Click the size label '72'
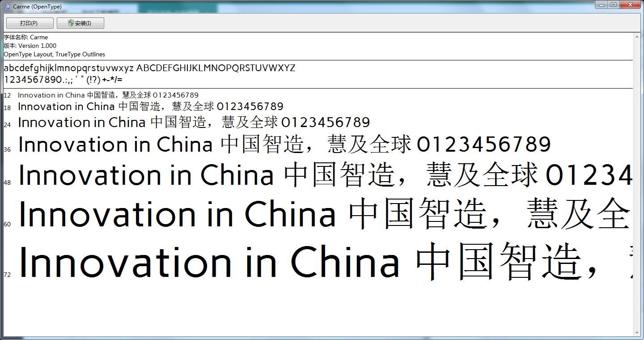Screen dimensions: 644x340 point(7,275)
